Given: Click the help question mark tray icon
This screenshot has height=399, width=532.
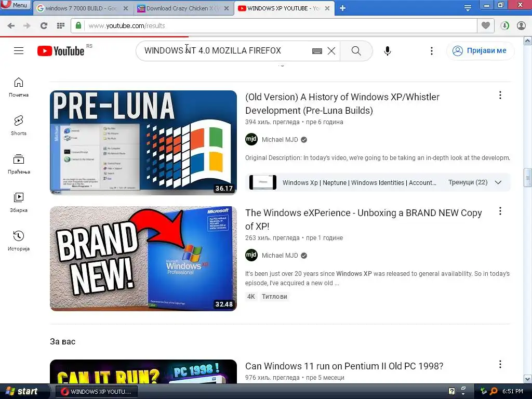Looking at the screenshot, I should pos(451,391).
